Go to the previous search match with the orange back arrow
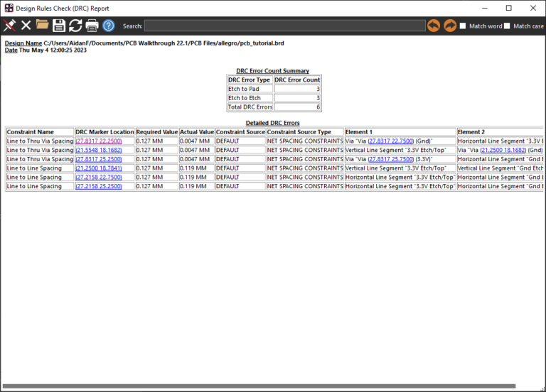 pos(434,26)
